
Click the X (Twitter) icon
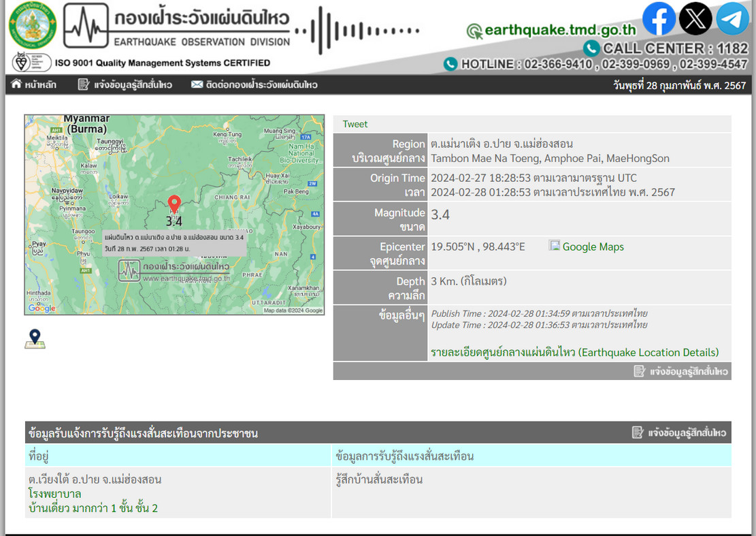695,19
